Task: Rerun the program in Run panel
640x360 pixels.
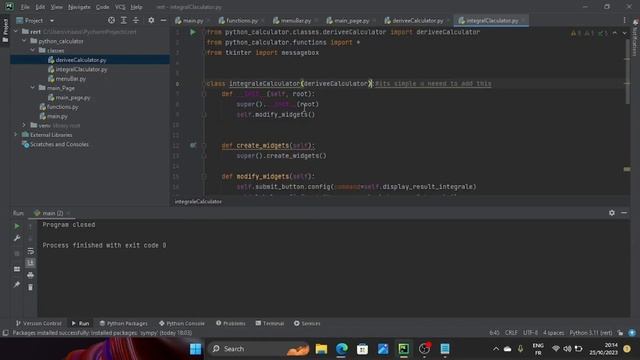Action: coord(17,226)
